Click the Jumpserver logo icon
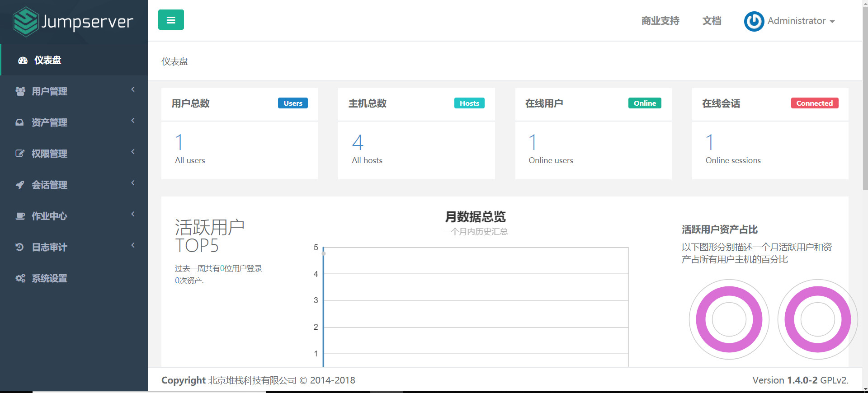 point(26,22)
